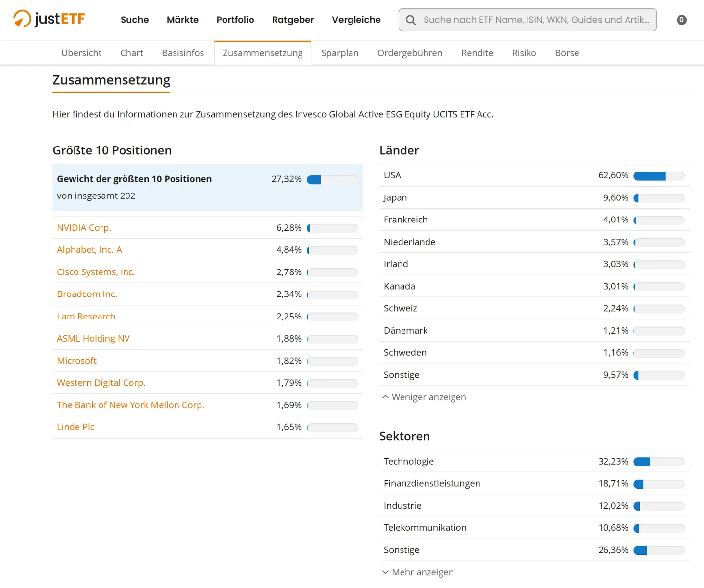Focus the ETF search input field
Viewport: 704px width, 588px height.
[528, 20]
